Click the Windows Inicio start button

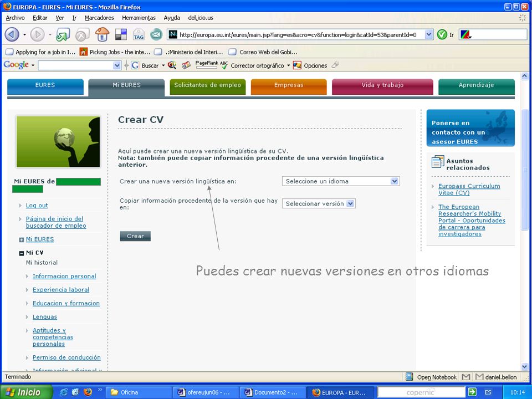[x=27, y=392]
